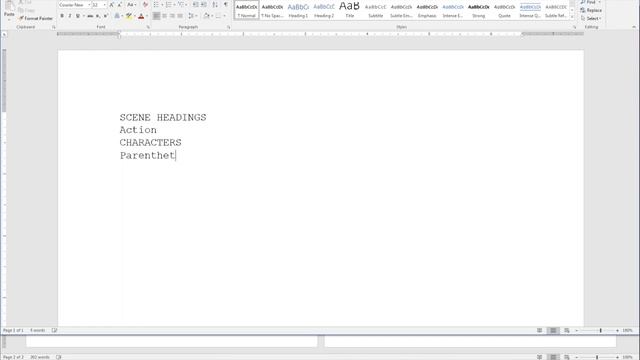The width and height of the screenshot is (640, 360).
Task: Toggle Show/Hide paragraph marks
Action: coord(226,5)
